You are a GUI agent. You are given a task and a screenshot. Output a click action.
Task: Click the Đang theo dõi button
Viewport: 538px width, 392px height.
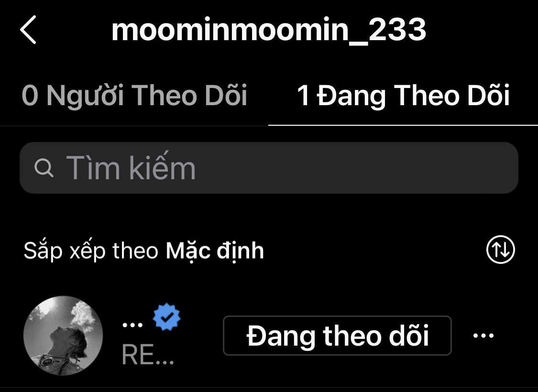pos(337,336)
